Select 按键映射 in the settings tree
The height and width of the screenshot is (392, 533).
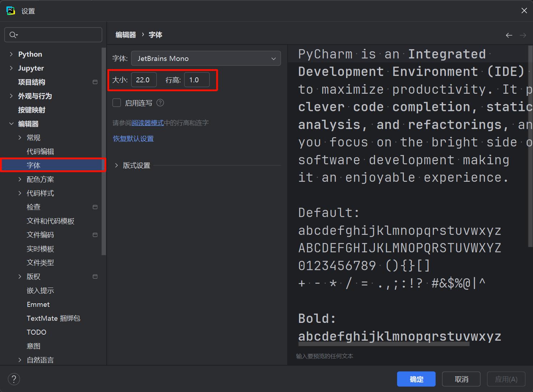pos(32,110)
